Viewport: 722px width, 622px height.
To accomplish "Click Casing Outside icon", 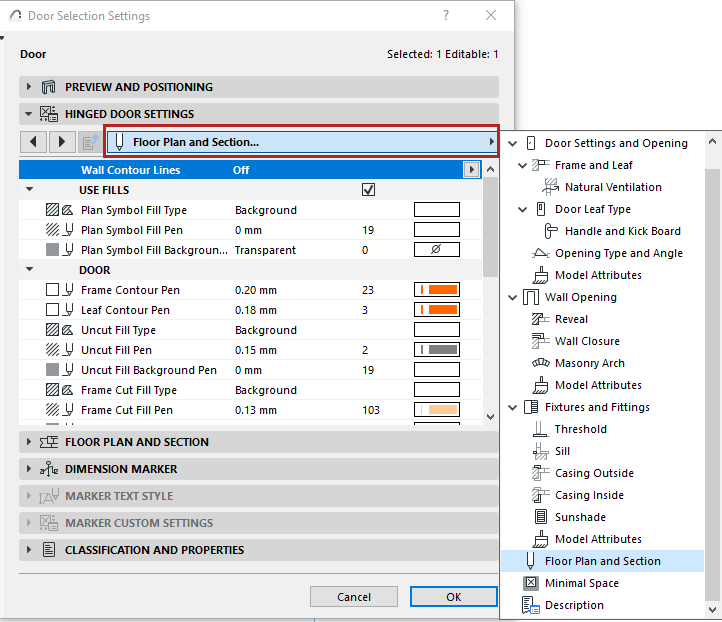I will [541, 473].
